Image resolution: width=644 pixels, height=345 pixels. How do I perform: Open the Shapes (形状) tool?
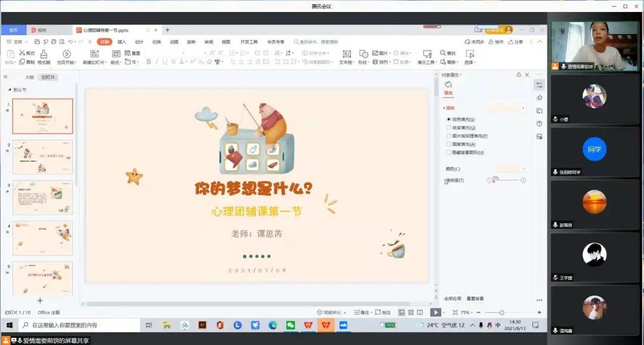click(364, 54)
